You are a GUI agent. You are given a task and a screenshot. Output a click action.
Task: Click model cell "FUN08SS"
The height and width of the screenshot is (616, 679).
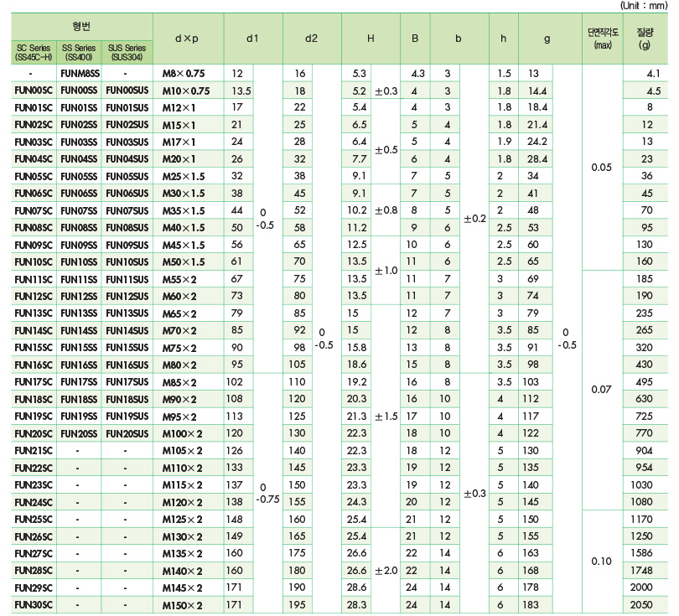[x=79, y=228]
